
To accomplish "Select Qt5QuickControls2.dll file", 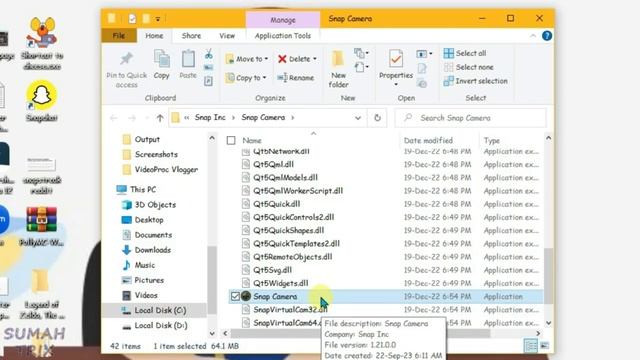I will (293, 217).
